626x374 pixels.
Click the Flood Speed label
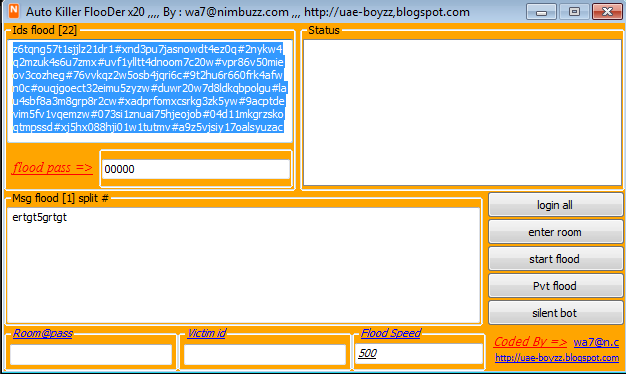click(390, 333)
